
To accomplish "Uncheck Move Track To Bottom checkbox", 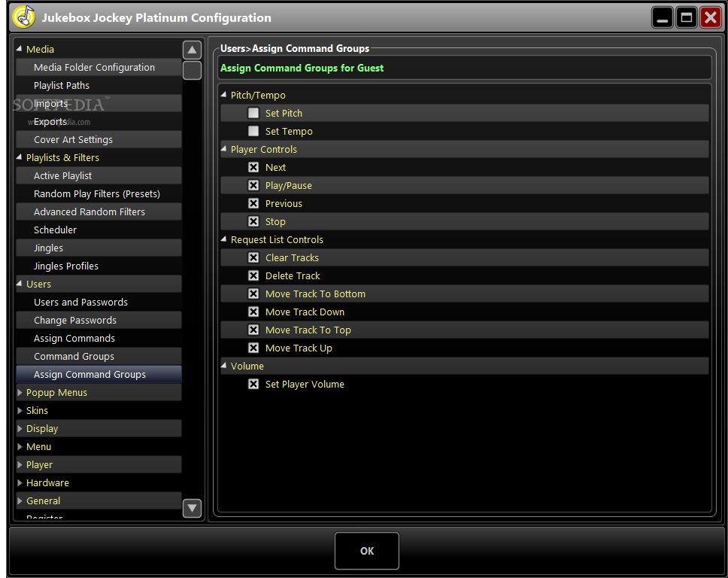I will [253, 294].
